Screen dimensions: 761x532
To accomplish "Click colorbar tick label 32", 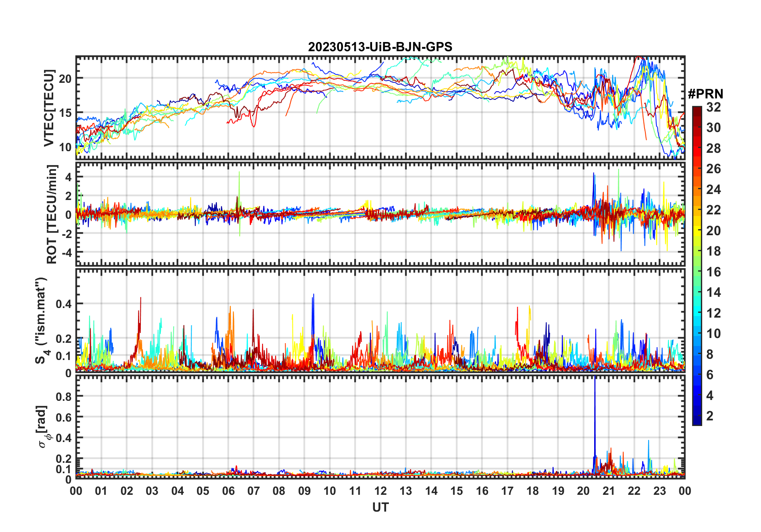I will coord(713,107).
